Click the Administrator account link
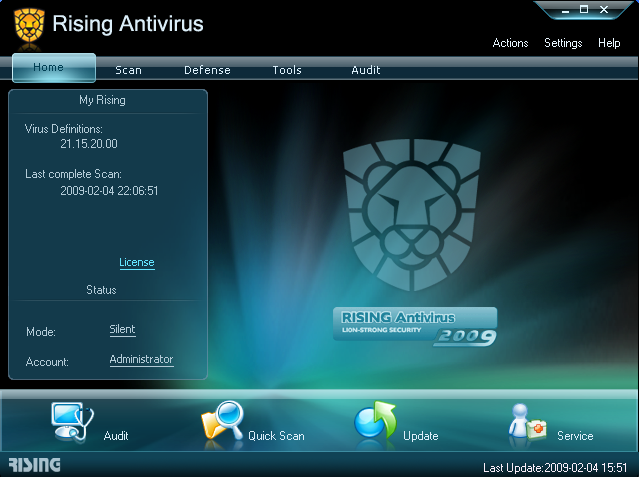The width and height of the screenshot is (639, 477). 141,359
